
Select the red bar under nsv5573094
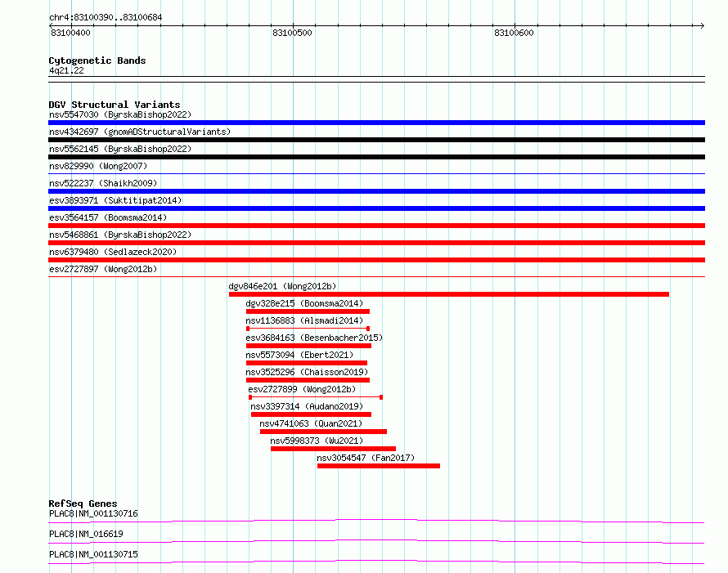point(307,363)
